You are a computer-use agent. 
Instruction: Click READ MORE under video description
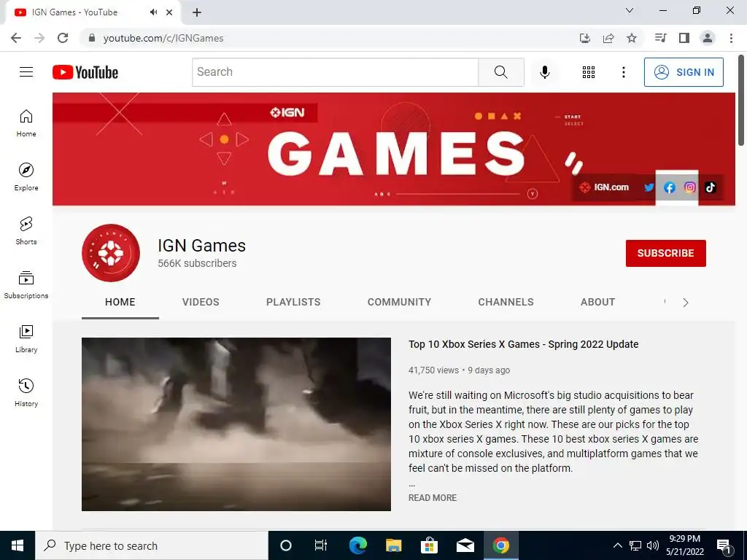tap(433, 497)
